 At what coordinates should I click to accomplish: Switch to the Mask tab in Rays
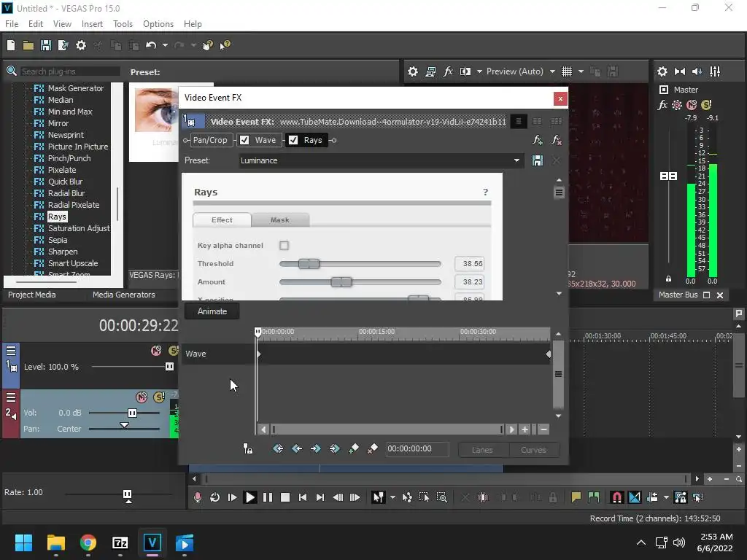[279, 220]
